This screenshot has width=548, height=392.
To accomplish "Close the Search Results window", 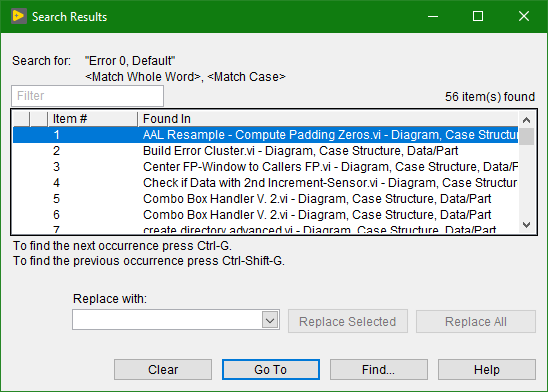I will click(x=524, y=16).
